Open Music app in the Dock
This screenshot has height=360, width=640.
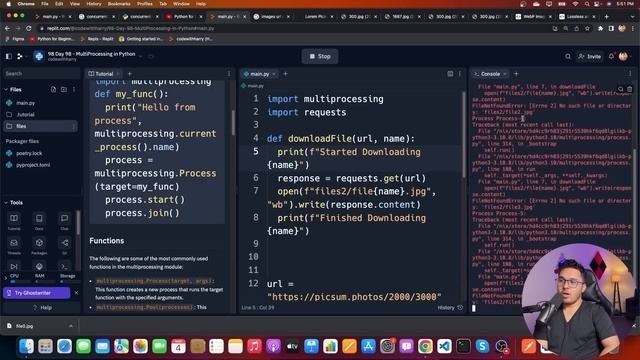click(x=254, y=346)
